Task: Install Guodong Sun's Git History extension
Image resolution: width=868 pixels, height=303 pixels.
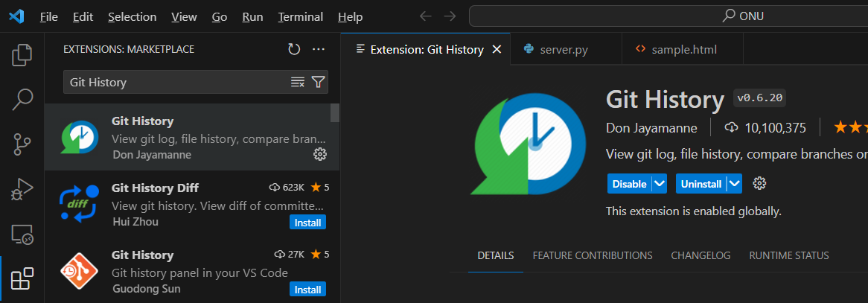Action: [x=307, y=289]
